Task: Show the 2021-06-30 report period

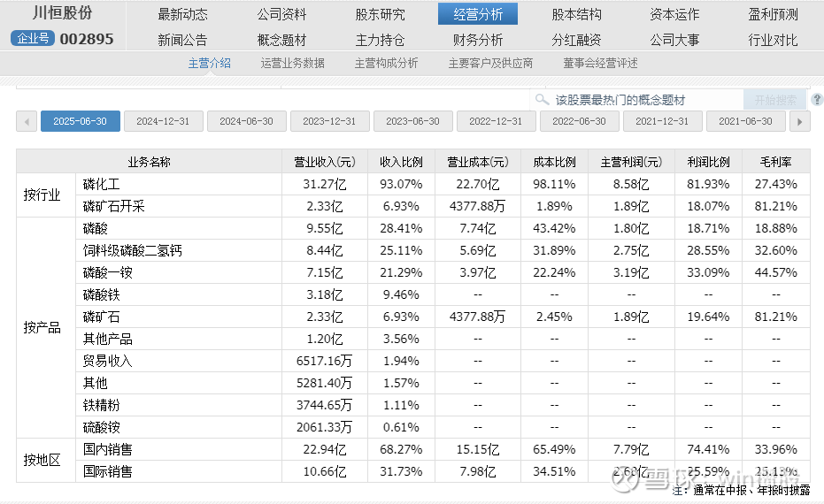Action: pos(745,121)
